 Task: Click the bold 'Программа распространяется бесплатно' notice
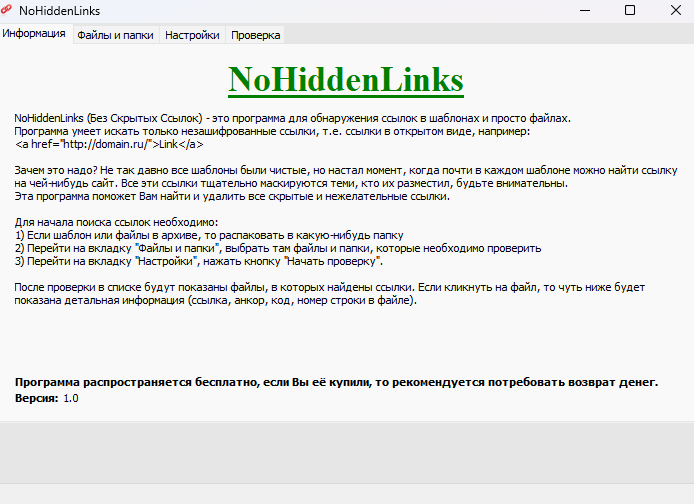(x=336, y=382)
